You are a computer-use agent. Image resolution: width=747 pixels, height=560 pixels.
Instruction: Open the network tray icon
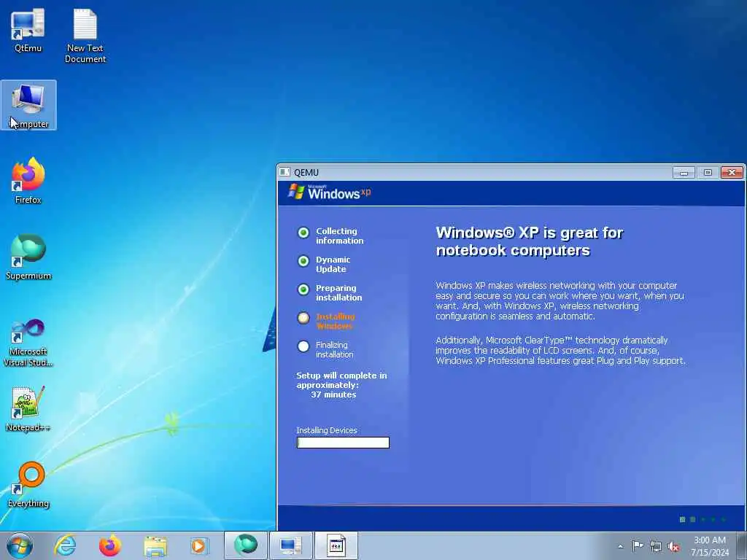click(x=656, y=546)
